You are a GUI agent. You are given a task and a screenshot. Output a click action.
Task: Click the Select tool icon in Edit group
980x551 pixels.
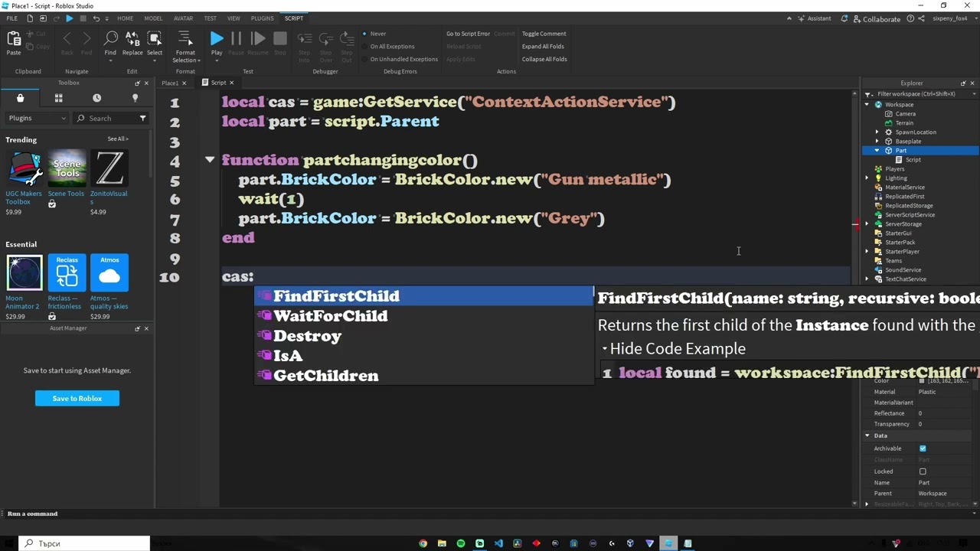tap(155, 39)
